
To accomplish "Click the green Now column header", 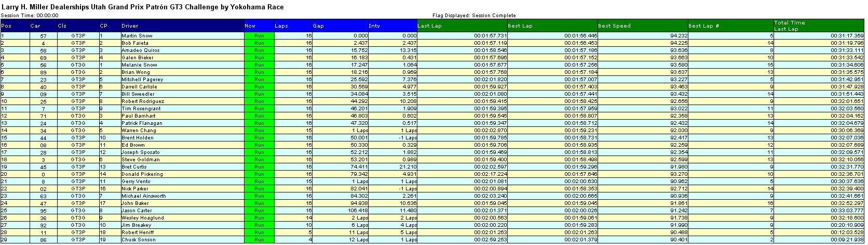I will 250,25.
